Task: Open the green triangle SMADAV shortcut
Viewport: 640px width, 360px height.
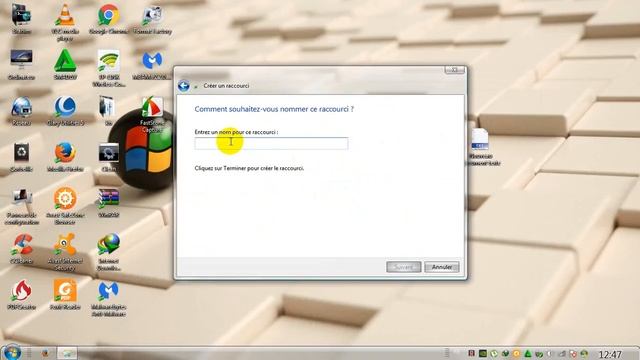Action: 65,64
